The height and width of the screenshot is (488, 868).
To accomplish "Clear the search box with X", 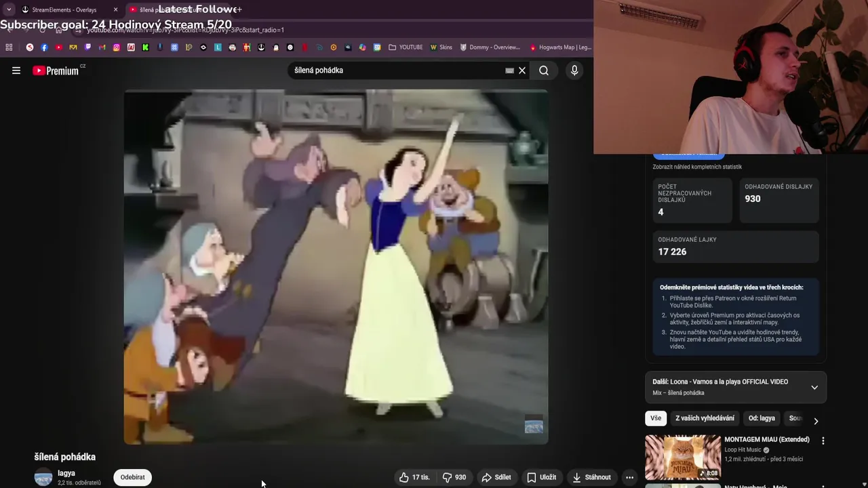I will [x=522, y=70].
